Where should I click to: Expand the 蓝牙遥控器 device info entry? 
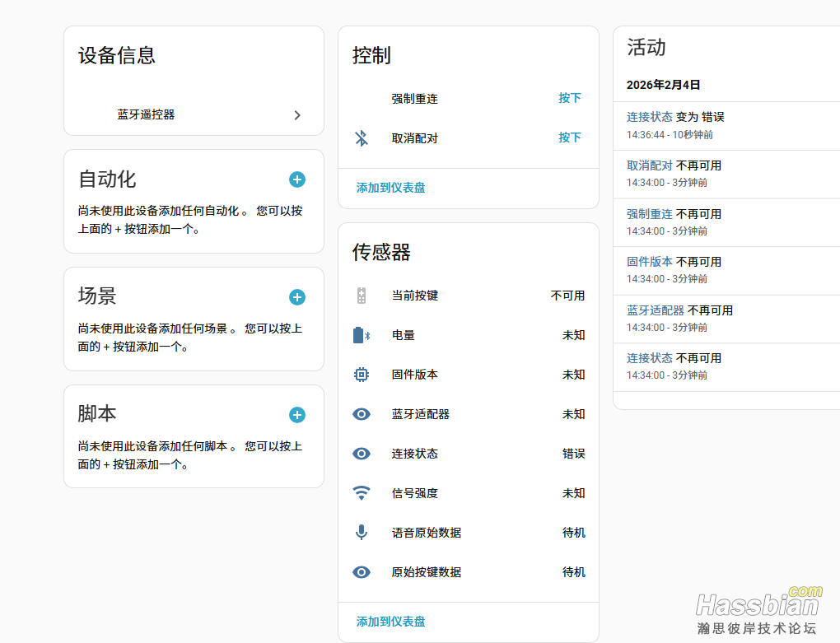pos(194,115)
